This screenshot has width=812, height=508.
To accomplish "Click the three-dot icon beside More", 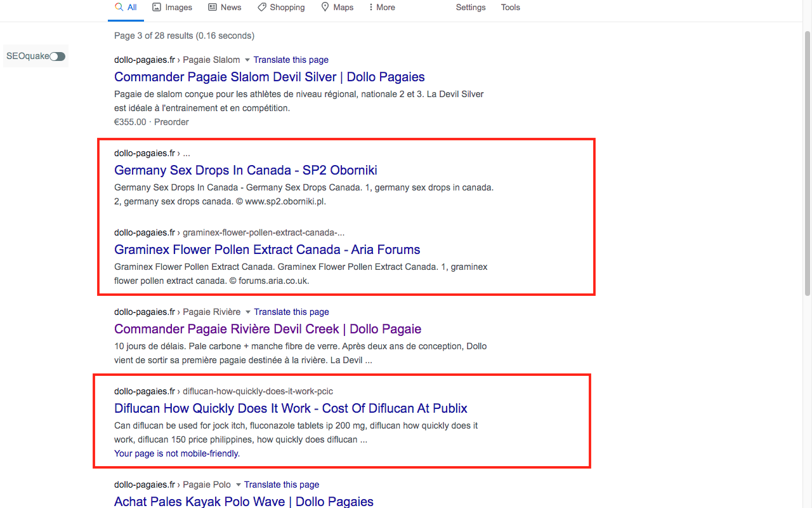I will click(371, 7).
